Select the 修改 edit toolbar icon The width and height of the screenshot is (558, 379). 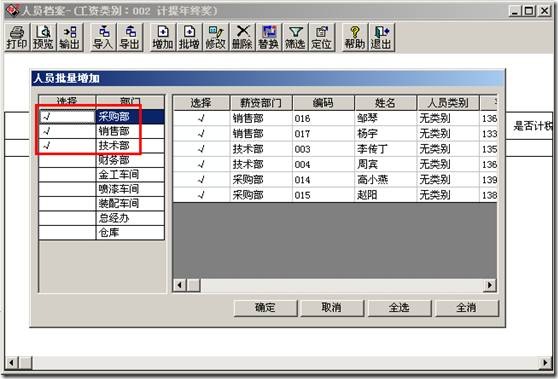click(216, 37)
